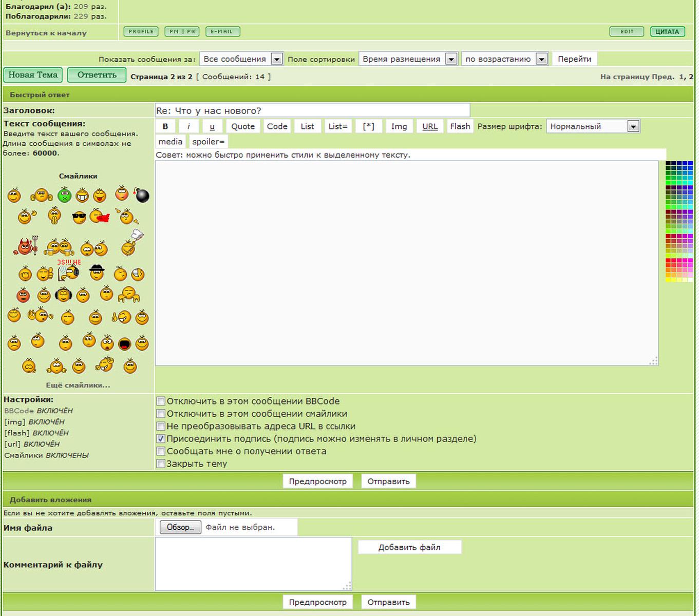Image resolution: width=699 pixels, height=616 pixels.
Task: Tick the 'Закрыть тему' checkbox
Action: (x=161, y=464)
